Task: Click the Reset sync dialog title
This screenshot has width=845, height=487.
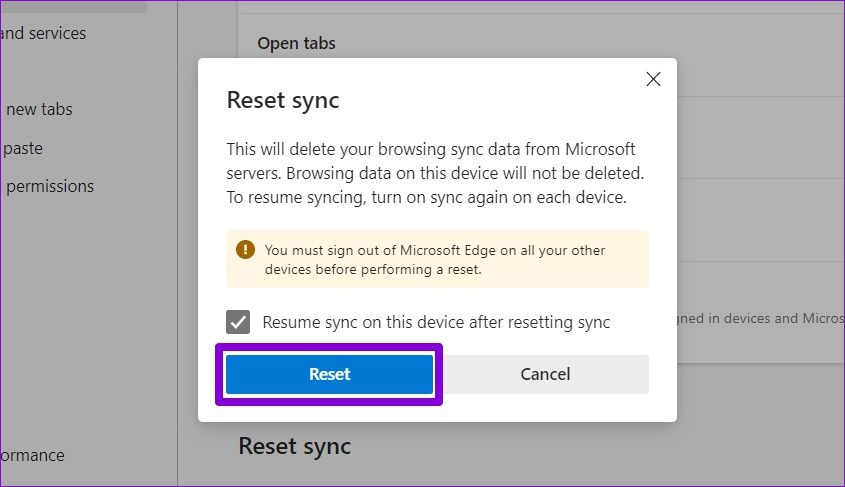Action: tap(283, 100)
